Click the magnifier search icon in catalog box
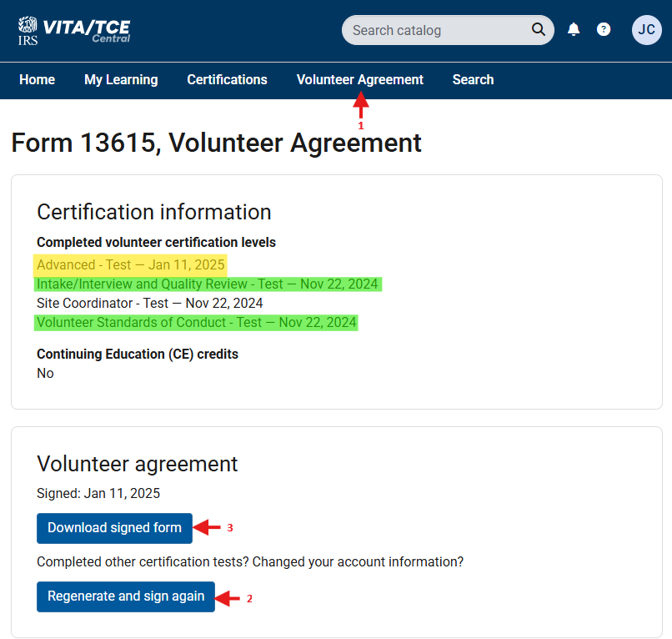Image resolution: width=672 pixels, height=639 pixels. pos(539,29)
